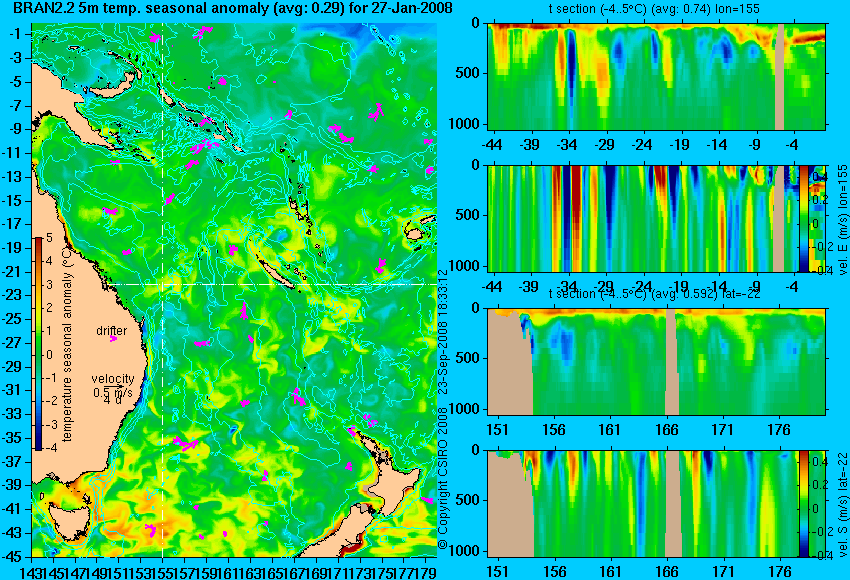Select the temperature seasonal anomaly color bar
The width and height of the screenshot is (850, 580).
(38, 344)
